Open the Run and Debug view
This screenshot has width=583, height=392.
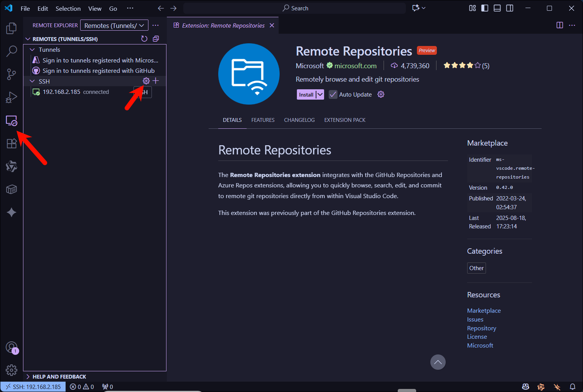pyautogui.click(x=12, y=97)
